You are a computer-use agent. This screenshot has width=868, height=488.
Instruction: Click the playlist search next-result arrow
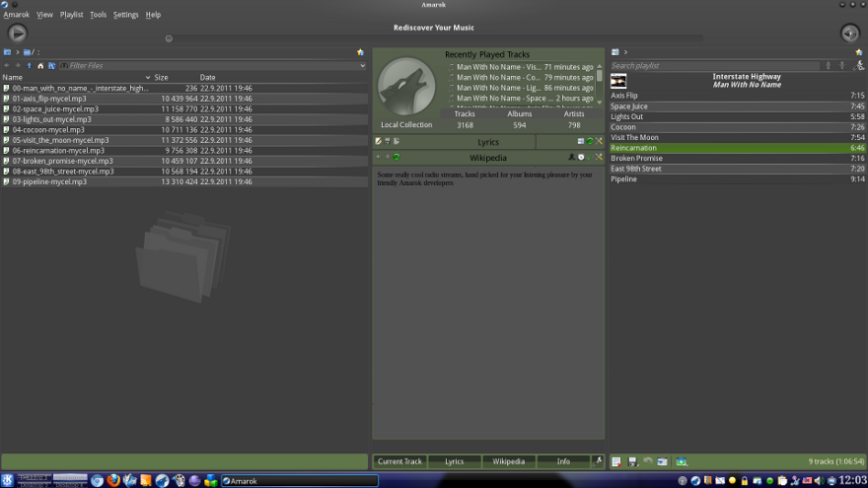842,66
